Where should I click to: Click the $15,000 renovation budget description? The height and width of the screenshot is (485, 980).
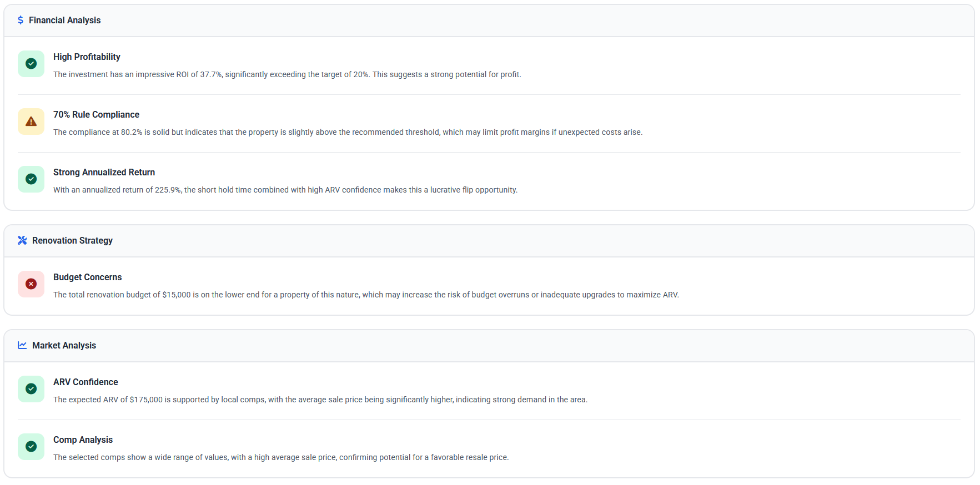tap(366, 295)
